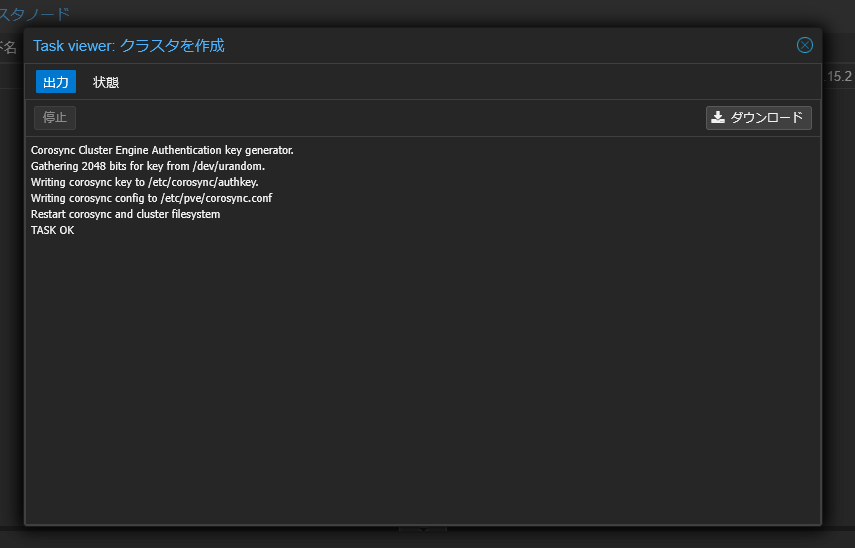The height and width of the screenshot is (548, 855).
Task: Switch to the 出力 tab
Action: (x=56, y=82)
